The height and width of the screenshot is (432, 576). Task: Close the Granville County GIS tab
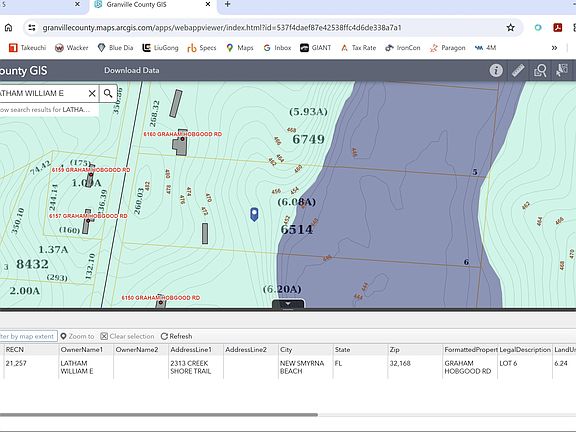pyautogui.click(x=208, y=4)
